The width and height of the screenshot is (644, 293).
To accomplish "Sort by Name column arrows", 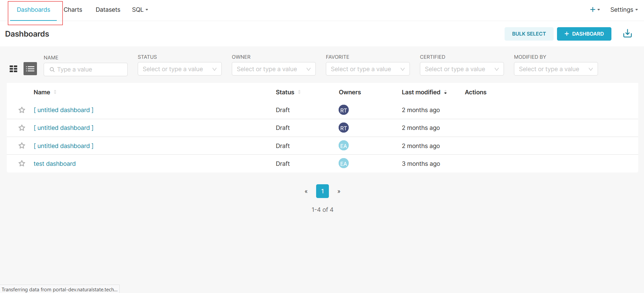I will (x=55, y=92).
